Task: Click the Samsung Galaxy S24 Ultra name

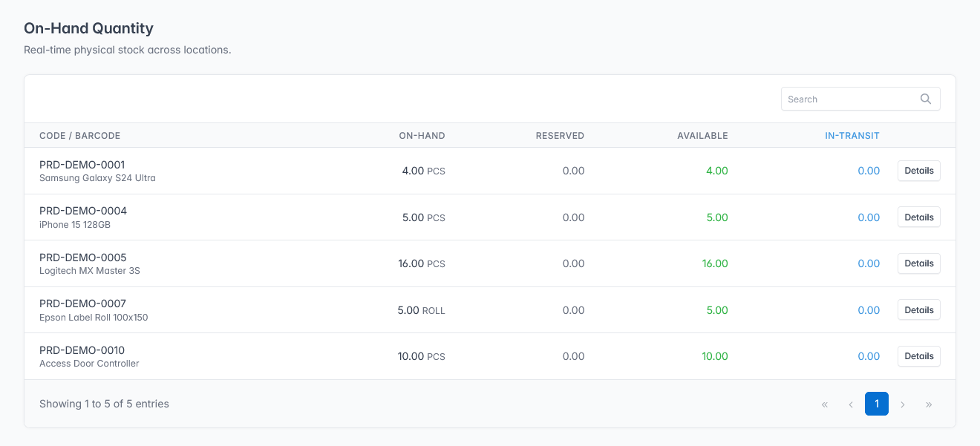Action: coord(97,178)
